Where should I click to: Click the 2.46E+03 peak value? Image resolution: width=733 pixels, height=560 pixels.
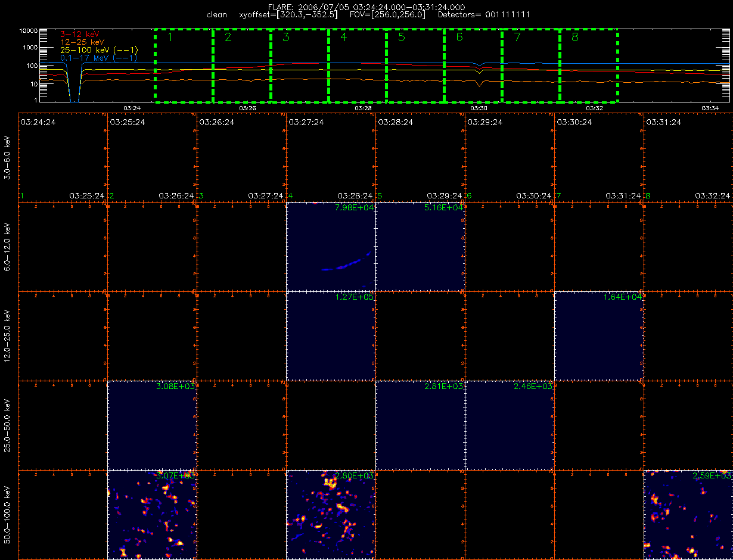pyautogui.click(x=533, y=386)
